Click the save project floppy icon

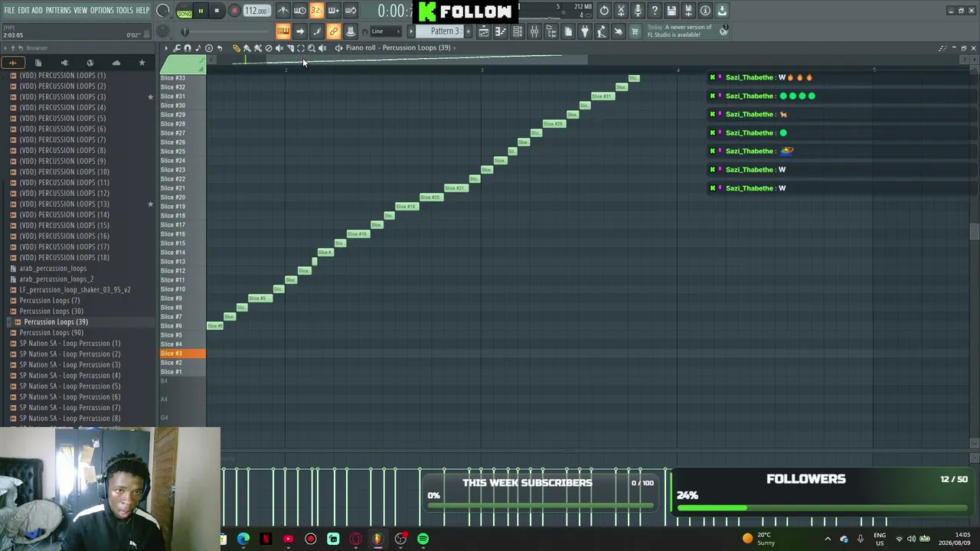pyautogui.click(x=671, y=11)
